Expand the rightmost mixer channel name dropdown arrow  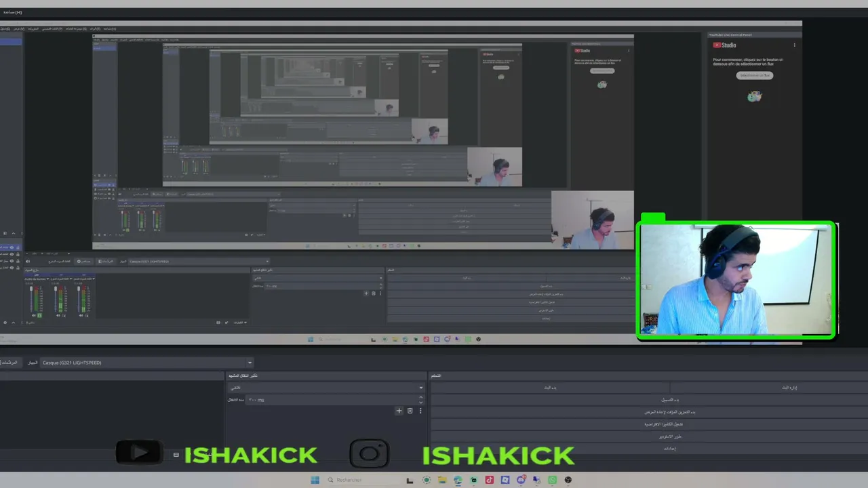tap(93, 279)
